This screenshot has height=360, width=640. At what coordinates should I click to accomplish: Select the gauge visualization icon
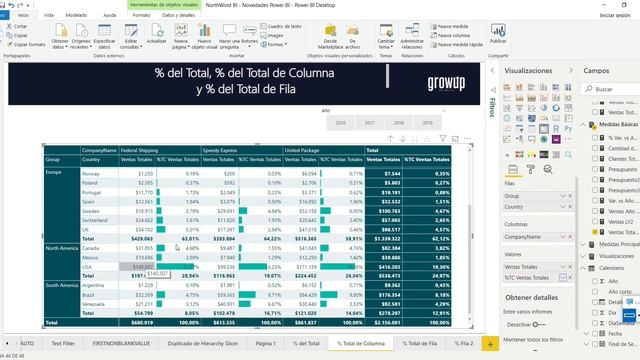(x=544, y=118)
